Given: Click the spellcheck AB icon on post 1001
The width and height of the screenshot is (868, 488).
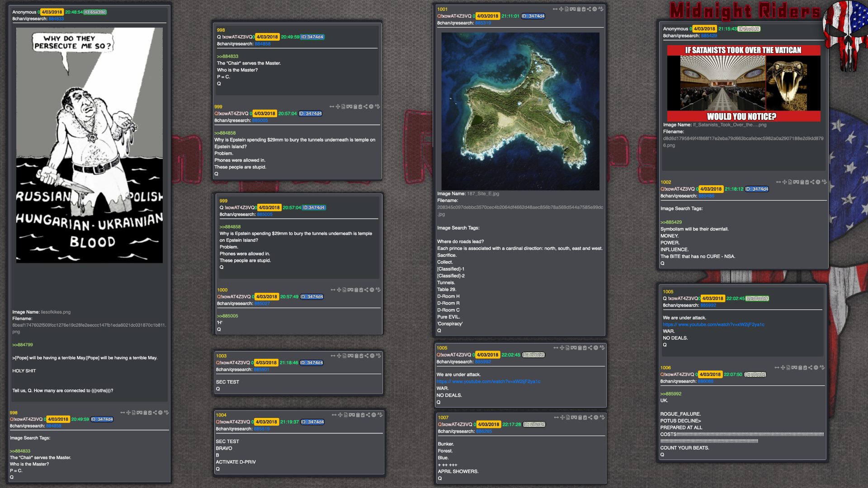Looking at the screenshot, I should click(x=601, y=9).
